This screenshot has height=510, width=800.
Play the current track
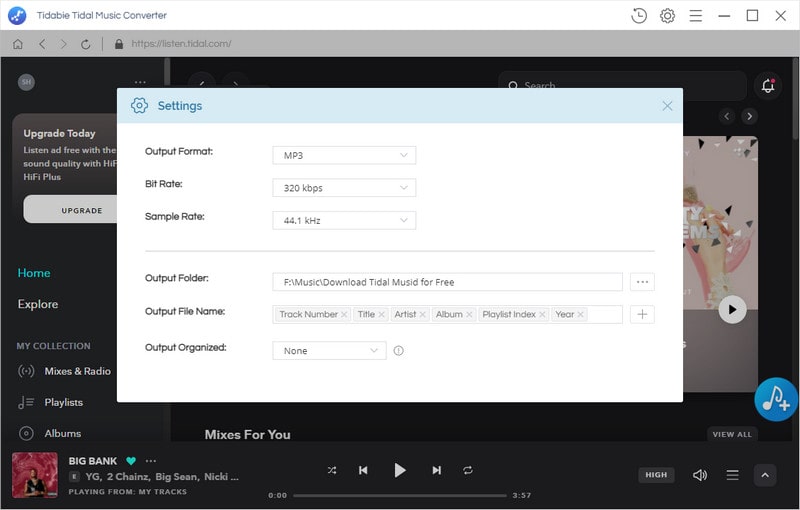[x=400, y=470]
